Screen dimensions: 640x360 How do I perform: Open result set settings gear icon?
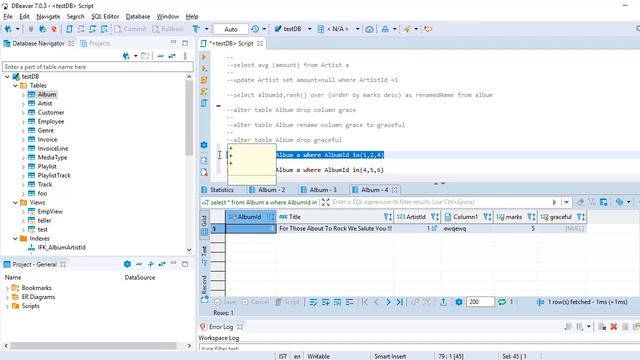[x=459, y=302]
